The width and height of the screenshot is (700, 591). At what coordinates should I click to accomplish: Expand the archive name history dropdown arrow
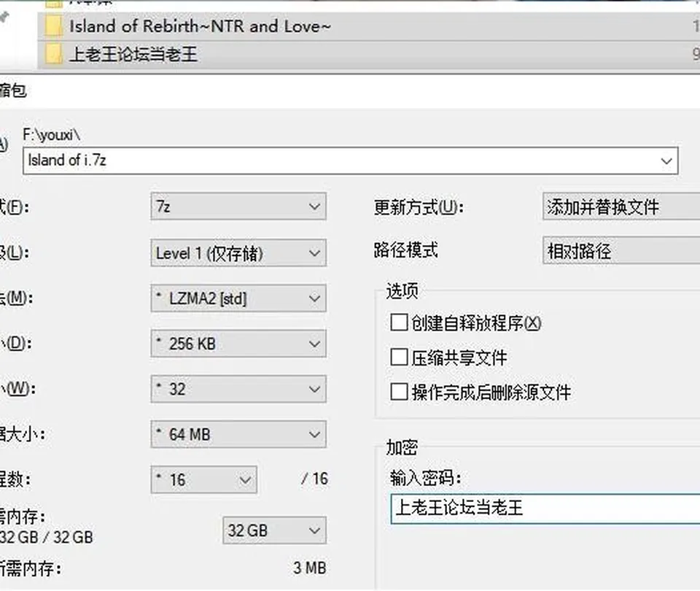[666, 161]
